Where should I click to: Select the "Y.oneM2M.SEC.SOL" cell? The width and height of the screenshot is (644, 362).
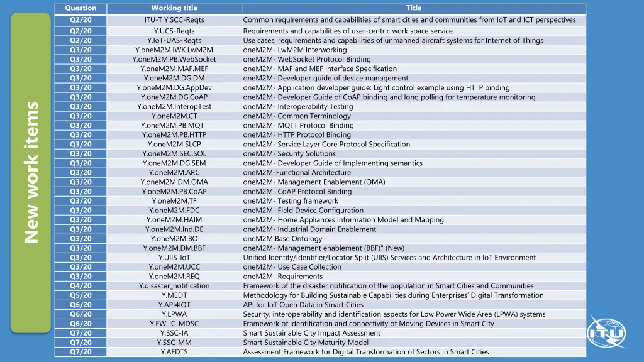tap(174, 154)
